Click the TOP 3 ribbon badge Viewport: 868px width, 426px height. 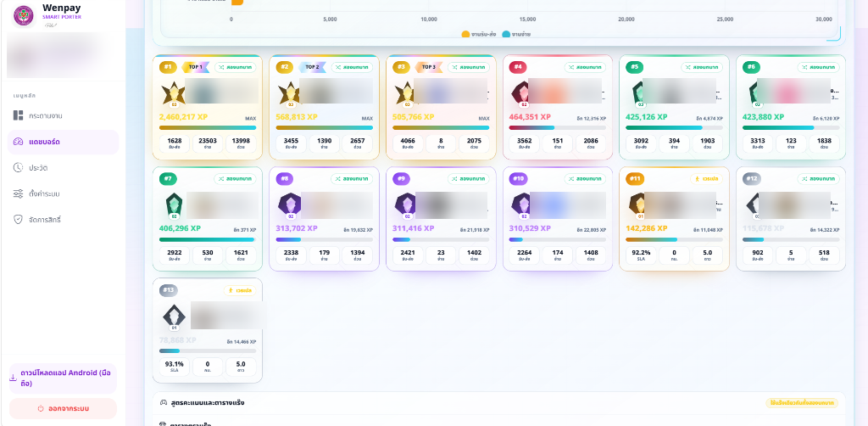(429, 67)
